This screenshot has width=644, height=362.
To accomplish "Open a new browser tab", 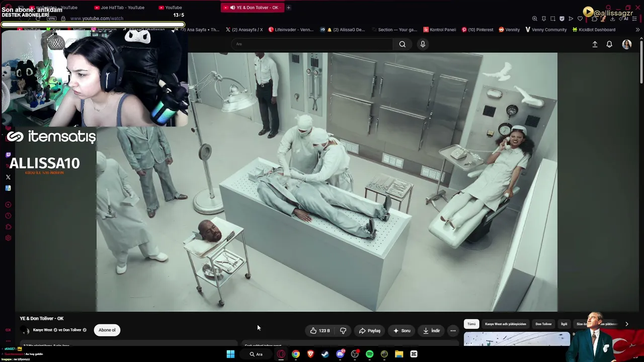I will coord(288,8).
